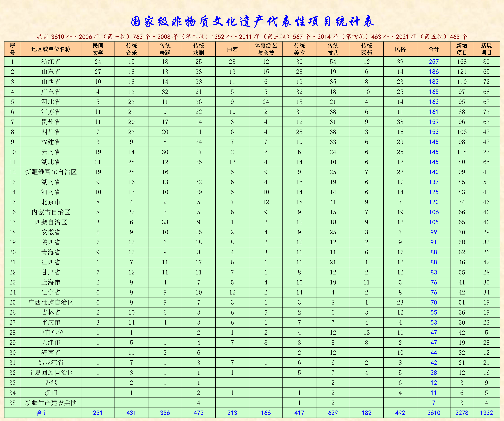Viewport: 504px width, 421px height.
Task: Click the 地区或单位名称 header cell
Action: (51, 49)
